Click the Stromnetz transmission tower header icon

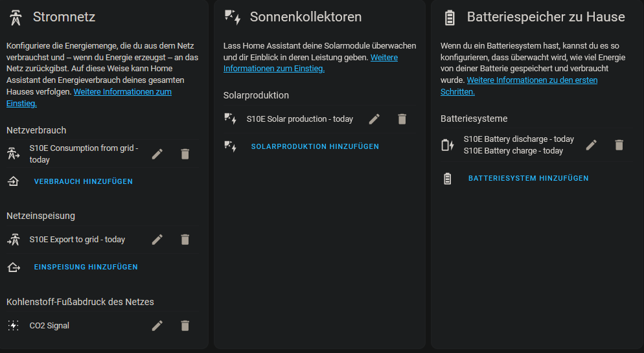point(16,17)
